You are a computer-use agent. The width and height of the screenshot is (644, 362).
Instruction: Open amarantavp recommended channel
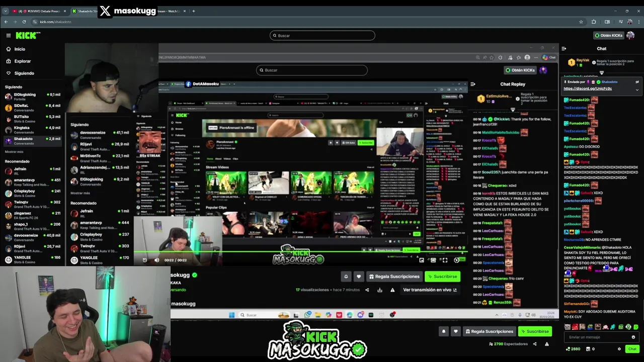pos(32,182)
